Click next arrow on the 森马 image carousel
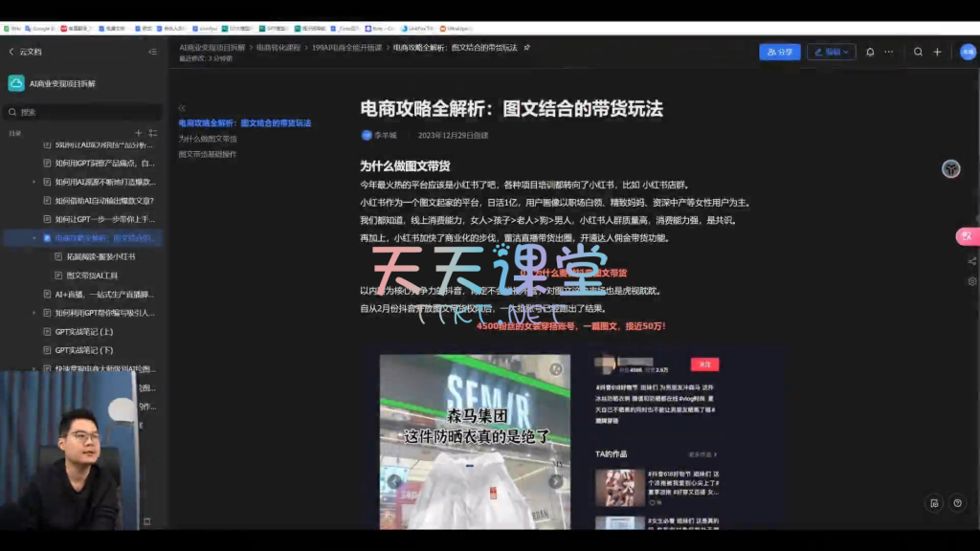This screenshot has width=980, height=551. coord(555,481)
